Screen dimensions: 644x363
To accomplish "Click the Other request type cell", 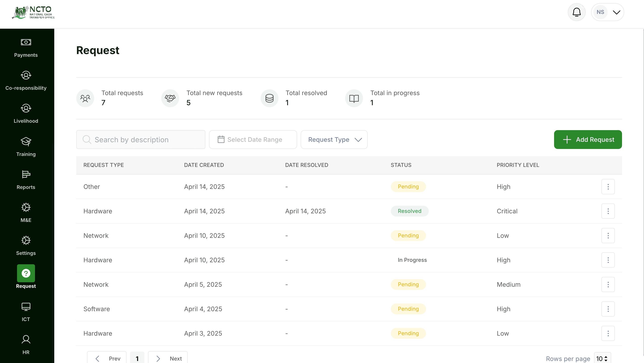I will (91, 187).
